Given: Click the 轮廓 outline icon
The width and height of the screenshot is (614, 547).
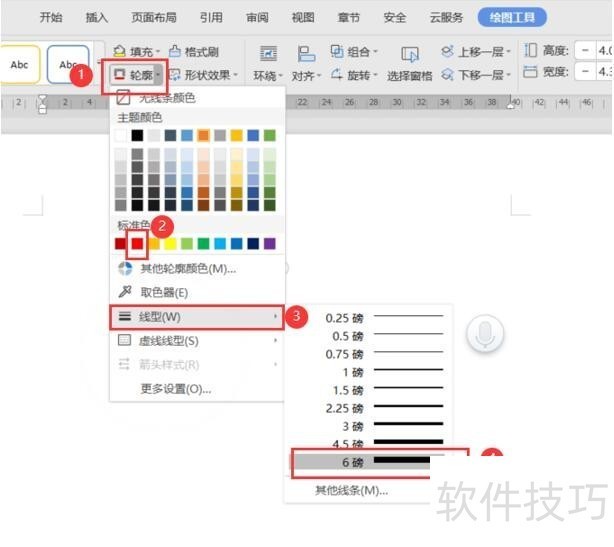Looking at the screenshot, I should [x=120, y=75].
